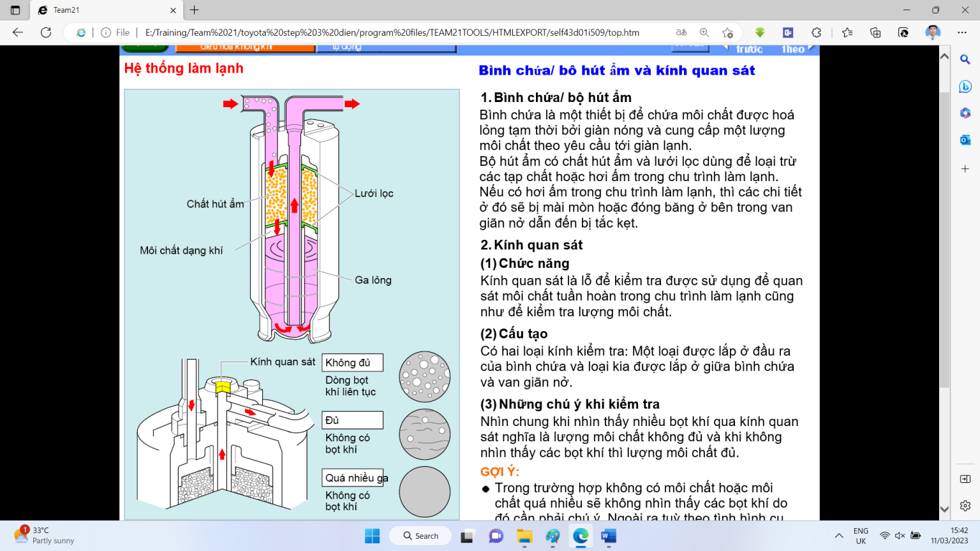Screen dimensions: 980x551
Task: Open the Extensions puzzle icon
Action: click(816, 33)
